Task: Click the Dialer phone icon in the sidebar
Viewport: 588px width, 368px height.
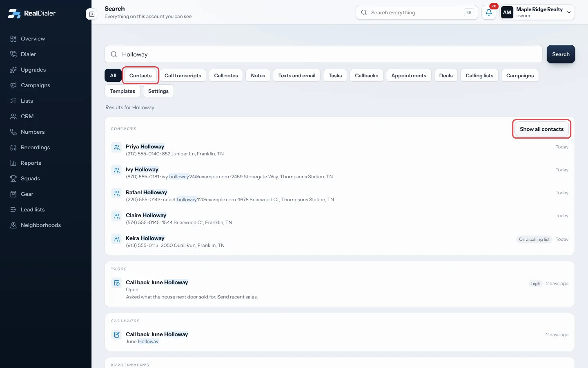Action: pos(13,54)
